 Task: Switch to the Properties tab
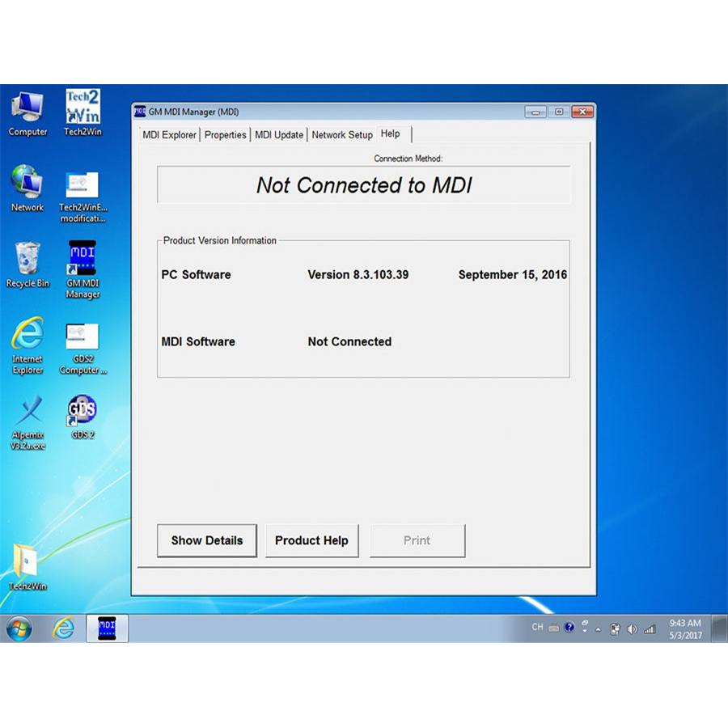point(225,134)
